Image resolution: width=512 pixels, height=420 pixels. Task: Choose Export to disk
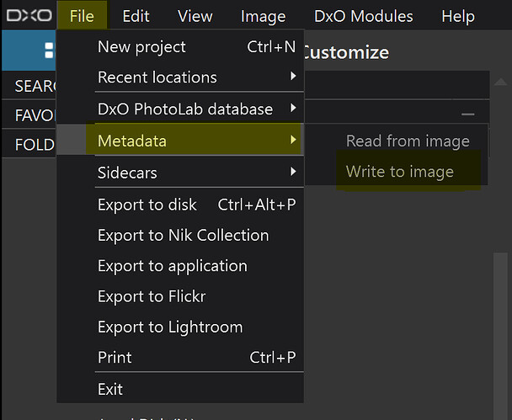[x=147, y=205]
